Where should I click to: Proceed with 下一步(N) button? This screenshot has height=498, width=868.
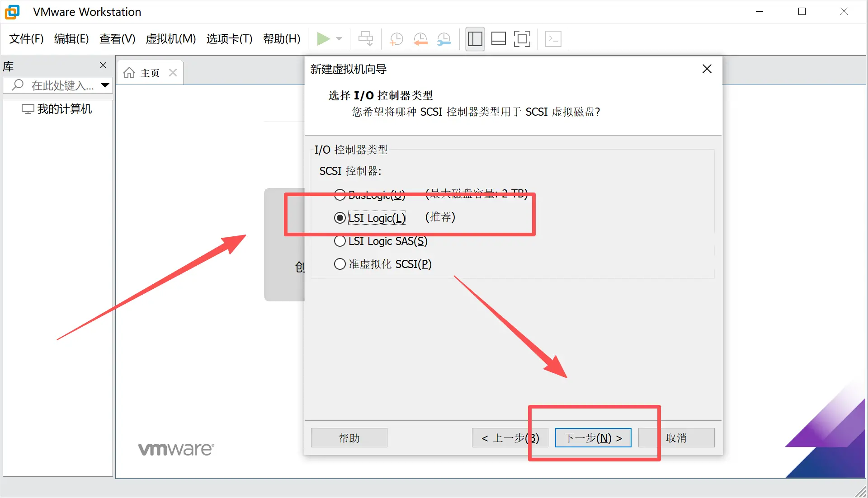(x=593, y=437)
